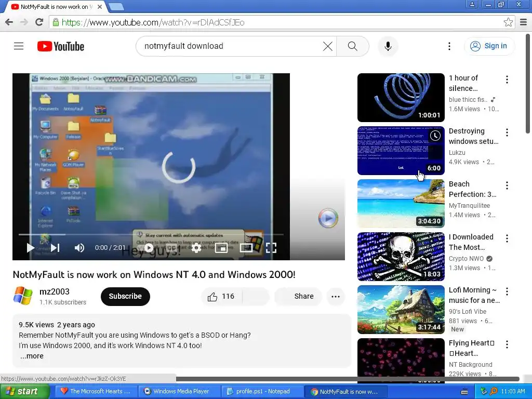Screen dimensions: 532x399
Task: Search with voice microphone icon
Action: [388, 46]
